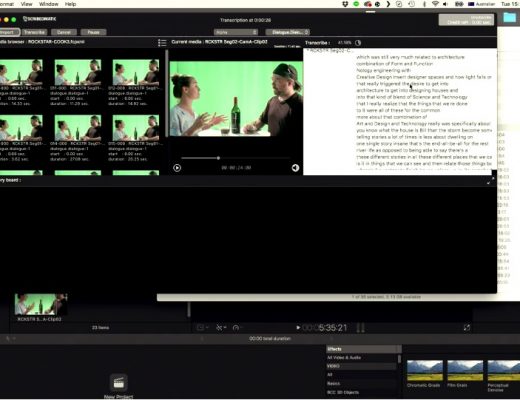520x400 pixels.
Task: Expand the storyboard with the arrows icon
Action: (490, 181)
